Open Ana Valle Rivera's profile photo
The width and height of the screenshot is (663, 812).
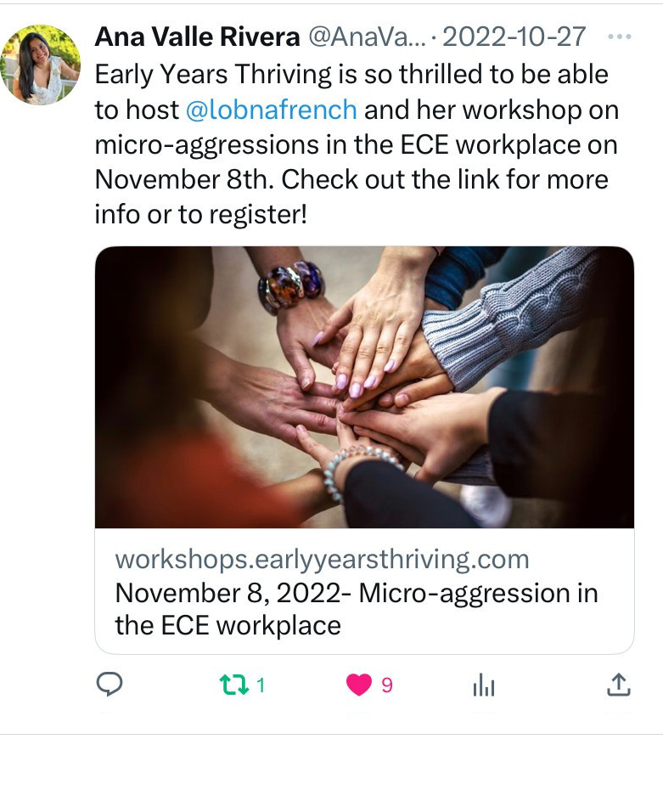[x=41, y=65]
